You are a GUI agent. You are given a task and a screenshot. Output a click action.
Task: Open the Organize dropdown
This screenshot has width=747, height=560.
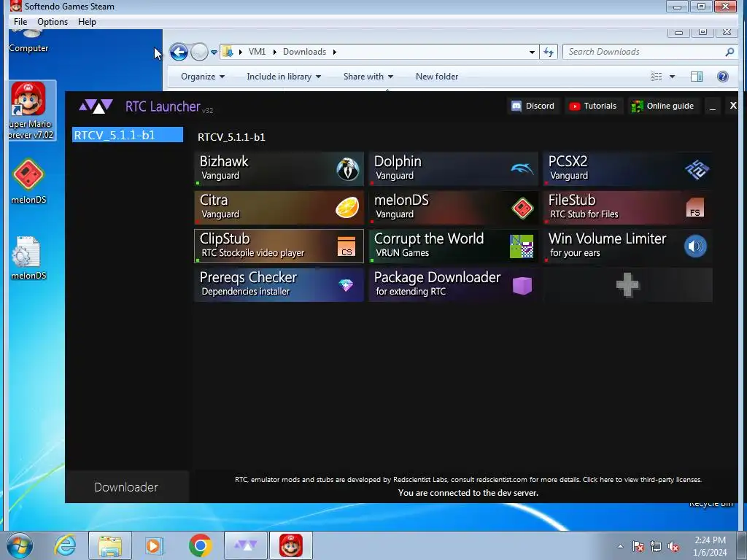tap(203, 76)
